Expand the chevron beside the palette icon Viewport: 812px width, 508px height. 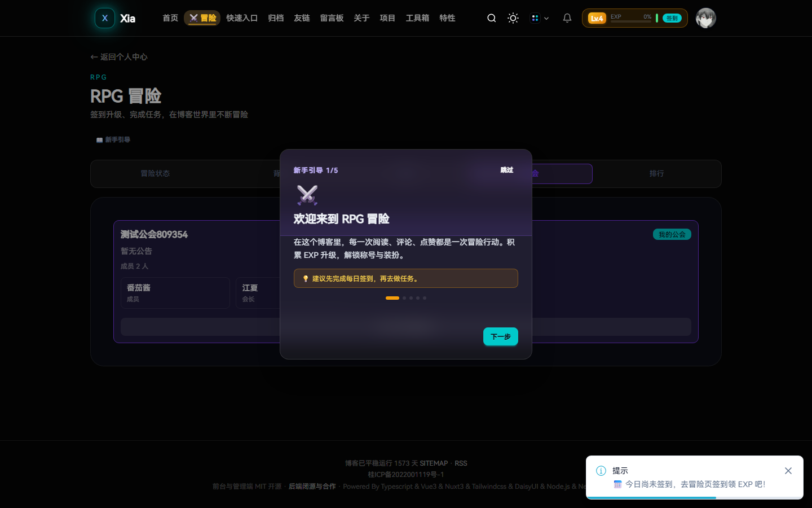546,19
